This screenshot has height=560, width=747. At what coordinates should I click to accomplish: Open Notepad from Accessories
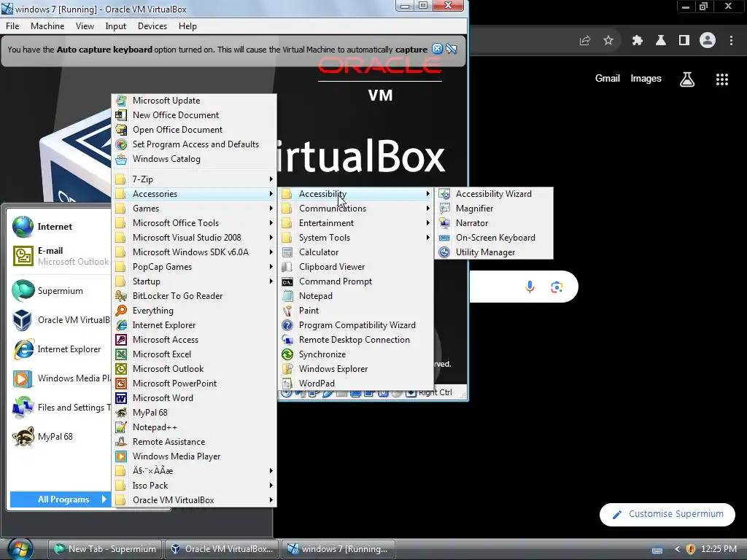(x=356, y=296)
